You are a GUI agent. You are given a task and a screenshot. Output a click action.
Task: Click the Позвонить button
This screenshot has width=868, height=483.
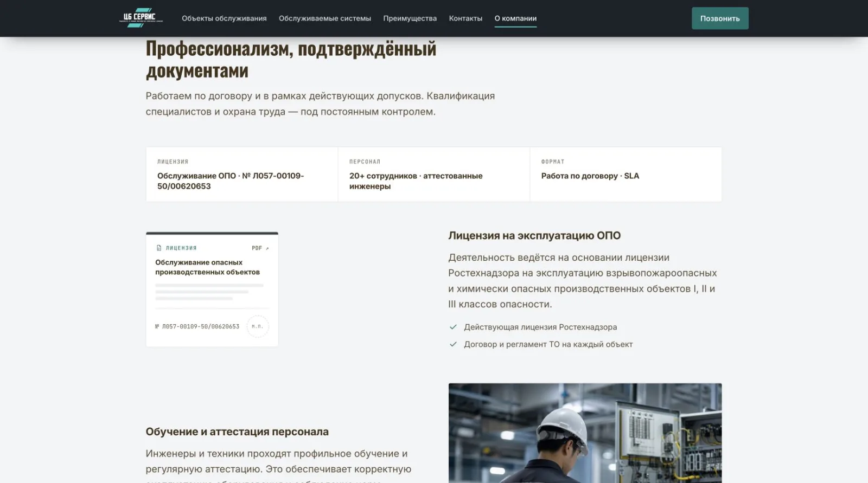[720, 18]
